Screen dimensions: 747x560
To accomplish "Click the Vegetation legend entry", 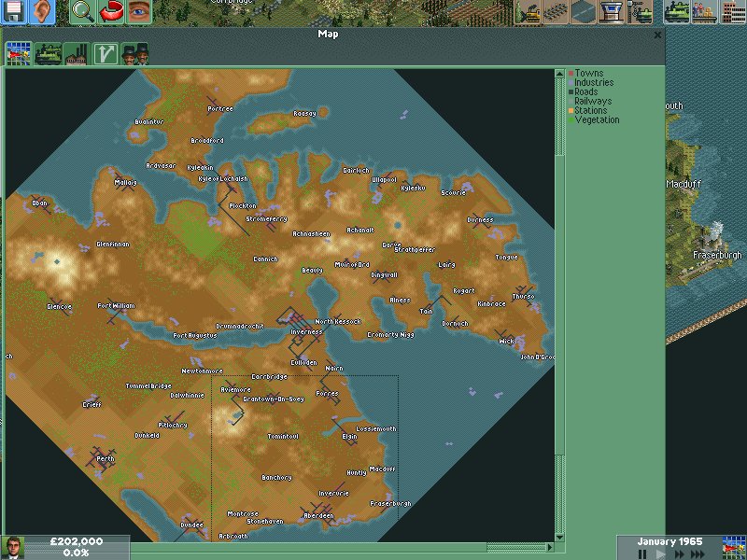I will 594,120.
